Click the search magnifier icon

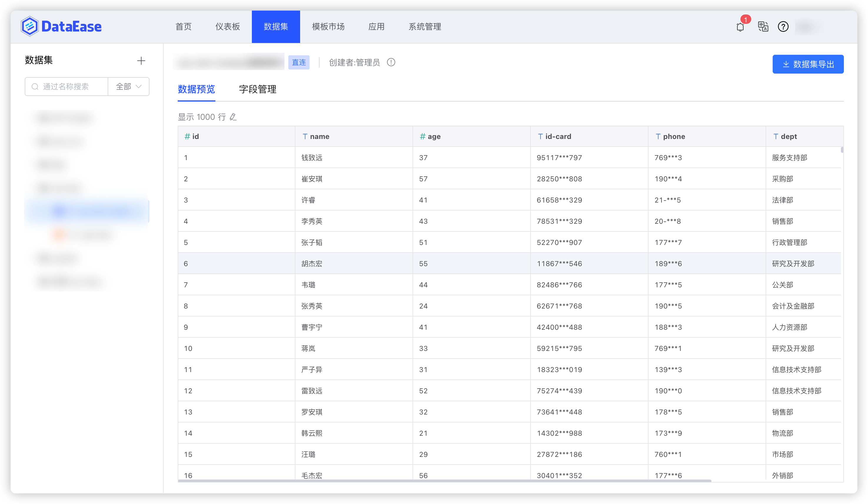coord(35,87)
